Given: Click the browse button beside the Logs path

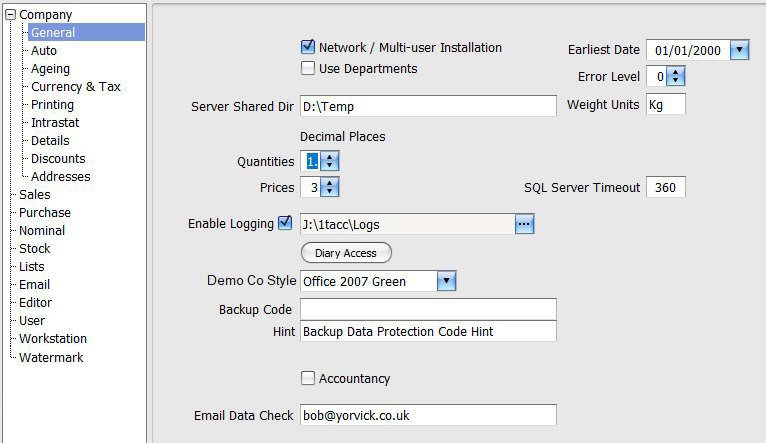Looking at the screenshot, I should click(525, 225).
